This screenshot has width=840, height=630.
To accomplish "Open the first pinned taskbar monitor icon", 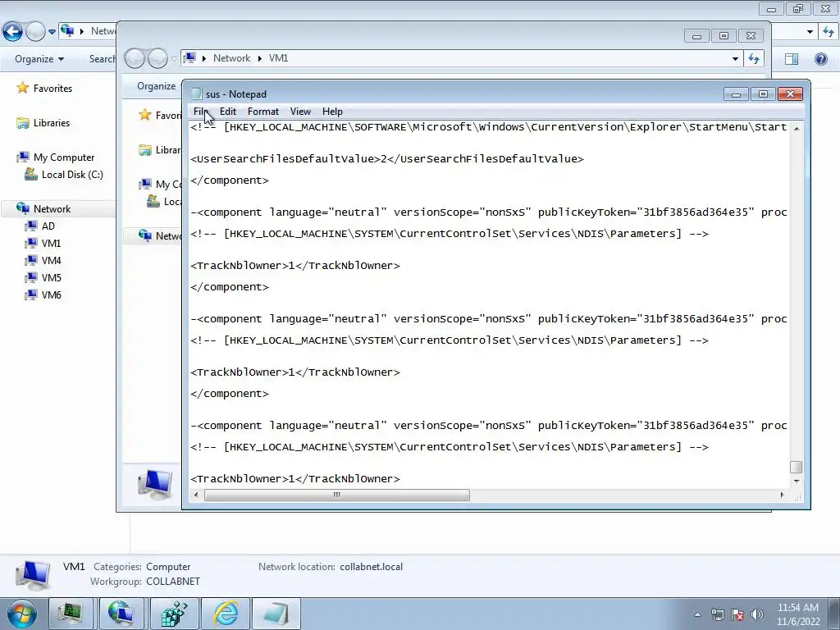I will coord(71,614).
